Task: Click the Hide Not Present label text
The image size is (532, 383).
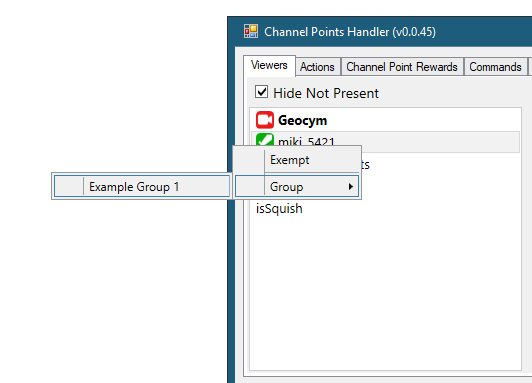Action: (x=326, y=93)
